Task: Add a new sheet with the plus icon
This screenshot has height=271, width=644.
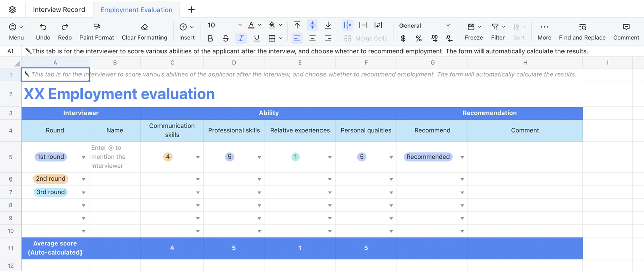Action: pyautogui.click(x=191, y=10)
